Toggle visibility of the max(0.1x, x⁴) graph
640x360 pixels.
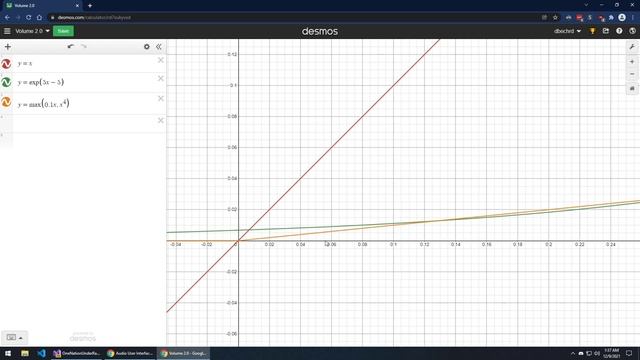[x=6, y=102]
